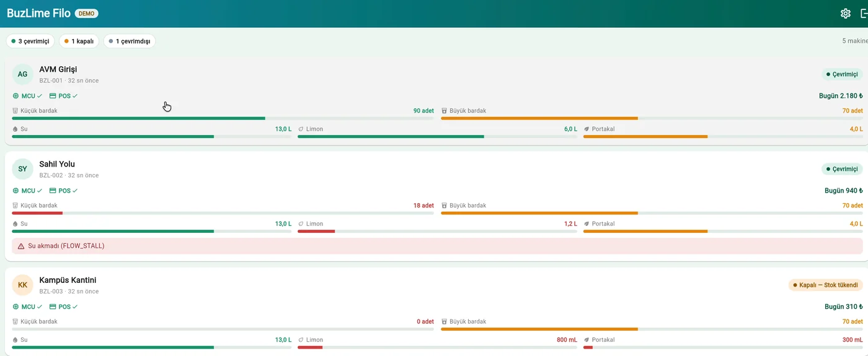Click MCU status icon on AVM Girişi

coord(16,96)
